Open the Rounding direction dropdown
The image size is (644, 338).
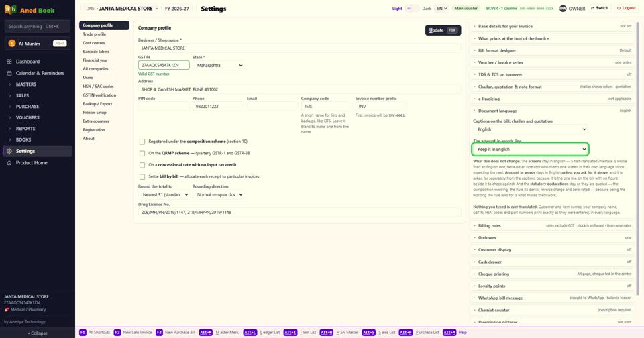click(218, 194)
